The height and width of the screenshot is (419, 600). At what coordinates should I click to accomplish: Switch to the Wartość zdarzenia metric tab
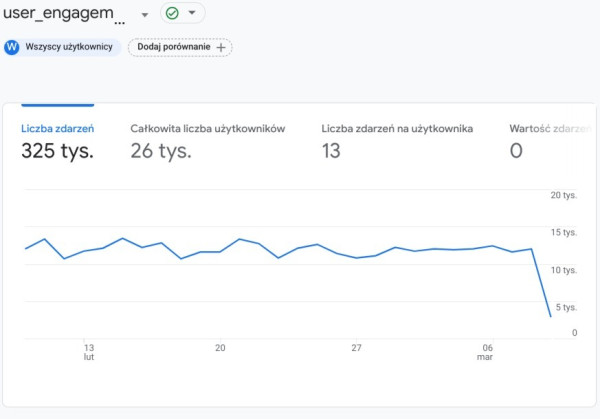tap(546, 129)
